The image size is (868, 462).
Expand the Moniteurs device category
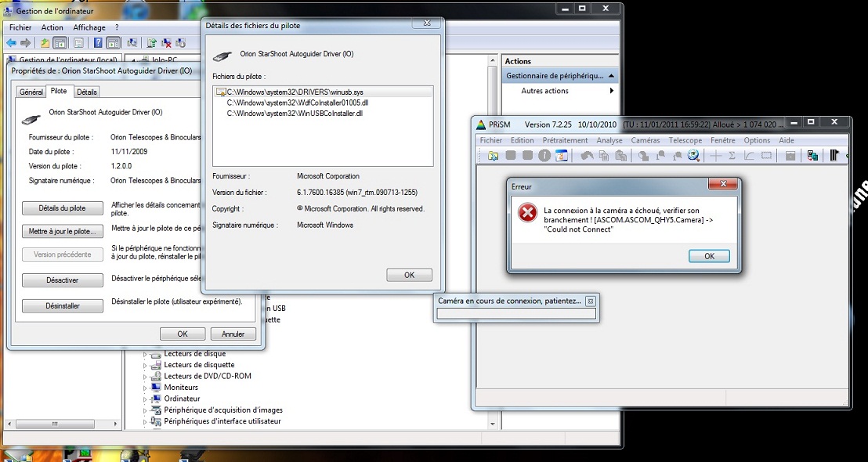145,388
